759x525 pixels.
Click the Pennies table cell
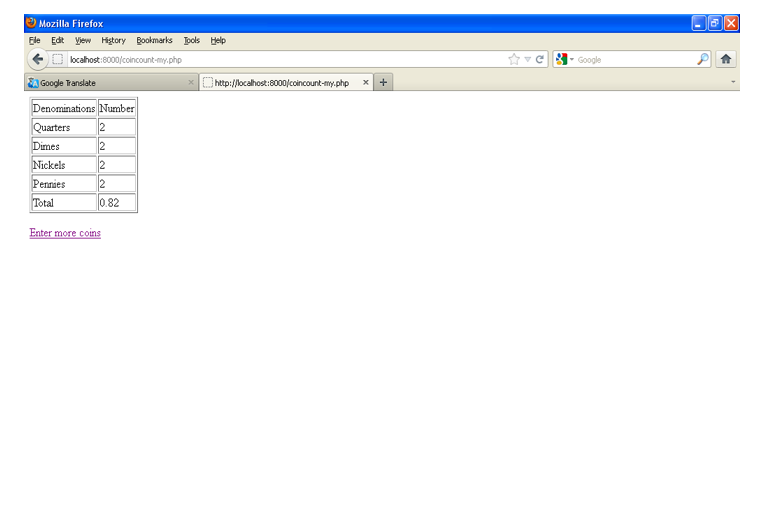pyautogui.click(x=64, y=184)
